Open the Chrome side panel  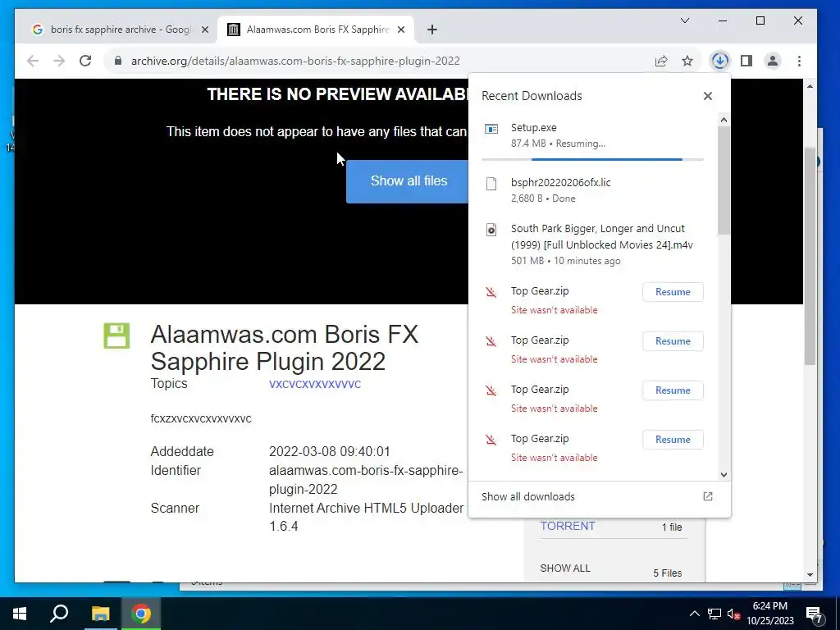point(746,61)
